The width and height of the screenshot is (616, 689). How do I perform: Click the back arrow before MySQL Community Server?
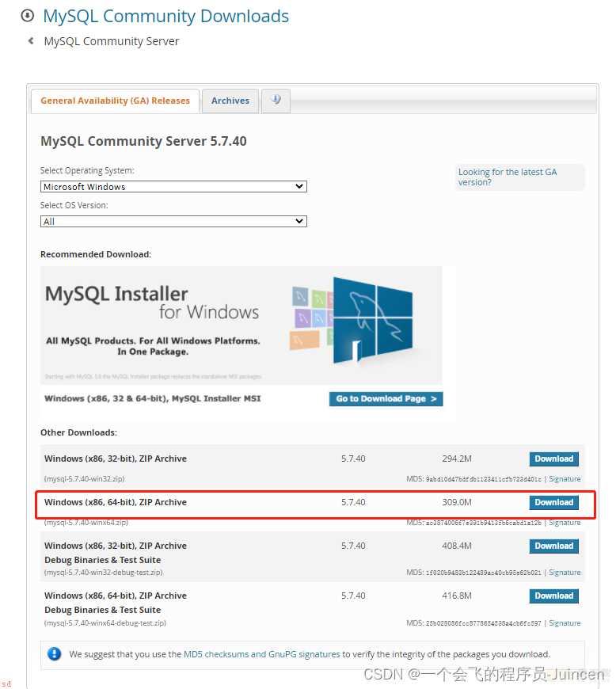coord(31,41)
